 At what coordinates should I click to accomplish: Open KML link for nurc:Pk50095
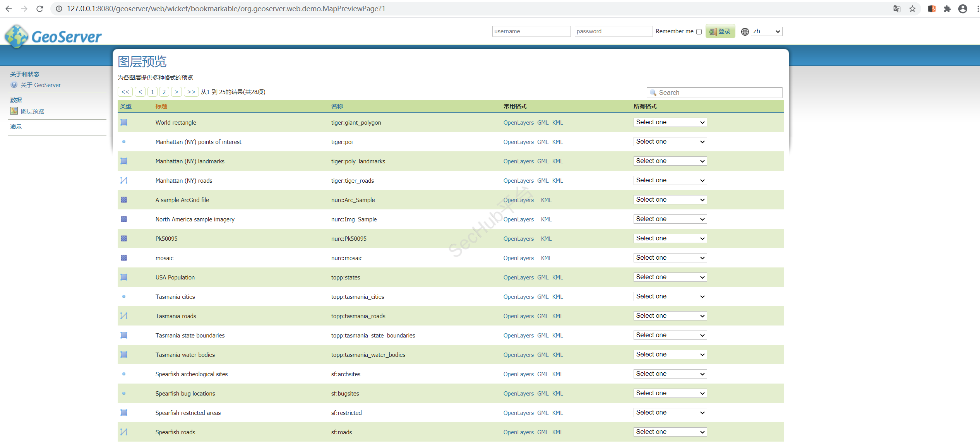click(546, 239)
